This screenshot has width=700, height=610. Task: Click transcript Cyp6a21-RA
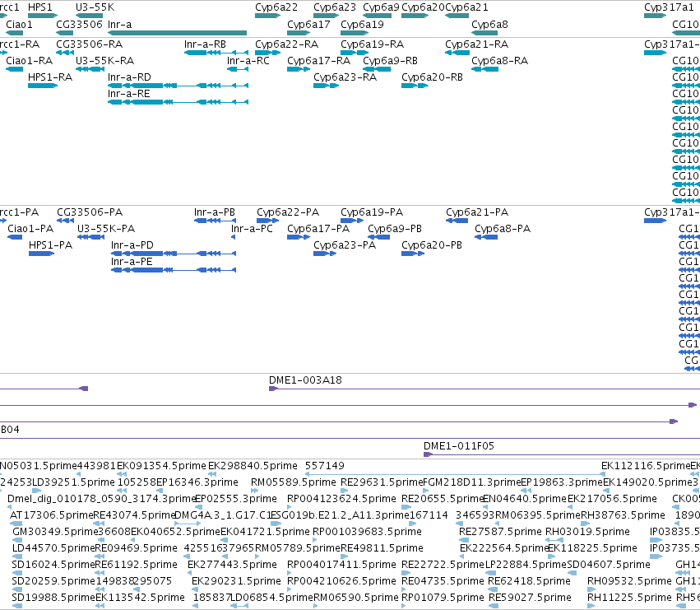point(457,53)
